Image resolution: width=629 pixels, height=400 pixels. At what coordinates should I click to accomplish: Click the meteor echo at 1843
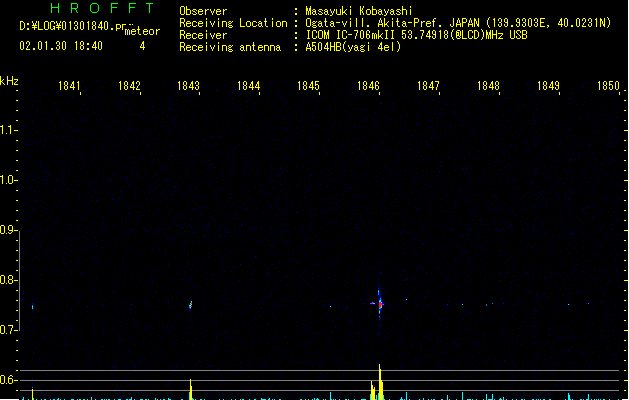(x=191, y=305)
